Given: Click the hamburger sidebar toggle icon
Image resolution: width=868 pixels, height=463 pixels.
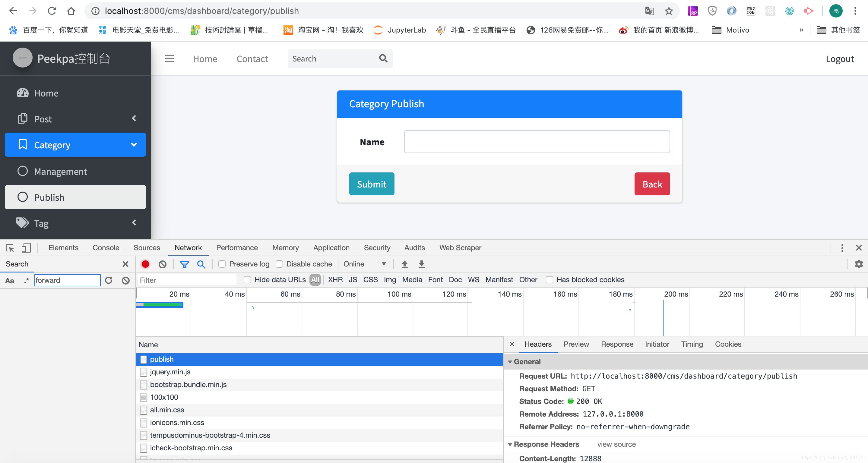Looking at the screenshot, I should 169,58.
